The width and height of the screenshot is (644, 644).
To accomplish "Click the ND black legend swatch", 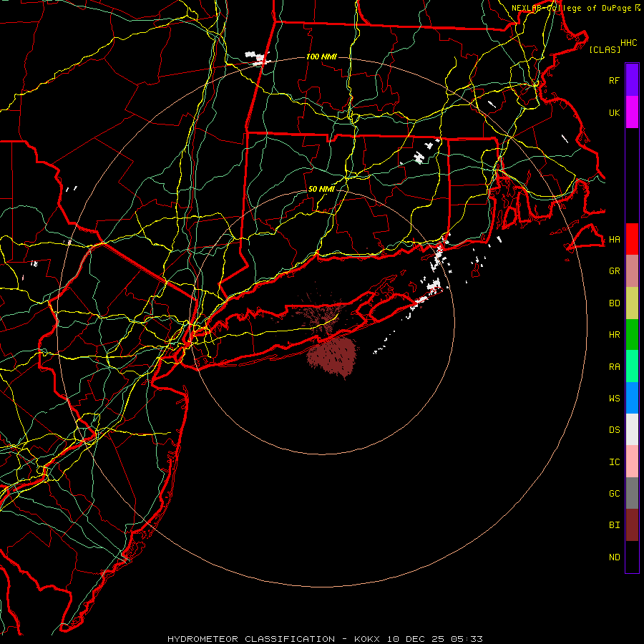I will coord(632,557).
